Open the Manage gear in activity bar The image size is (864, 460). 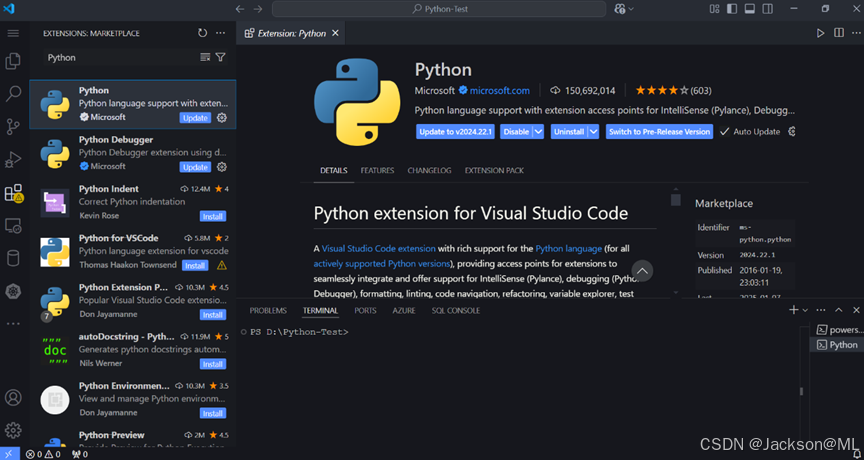coord(13,430)
